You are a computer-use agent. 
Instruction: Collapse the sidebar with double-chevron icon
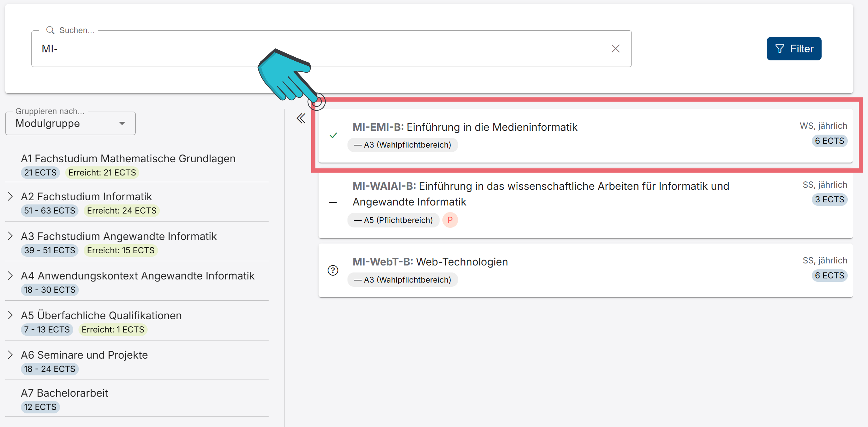coord(301,118)
